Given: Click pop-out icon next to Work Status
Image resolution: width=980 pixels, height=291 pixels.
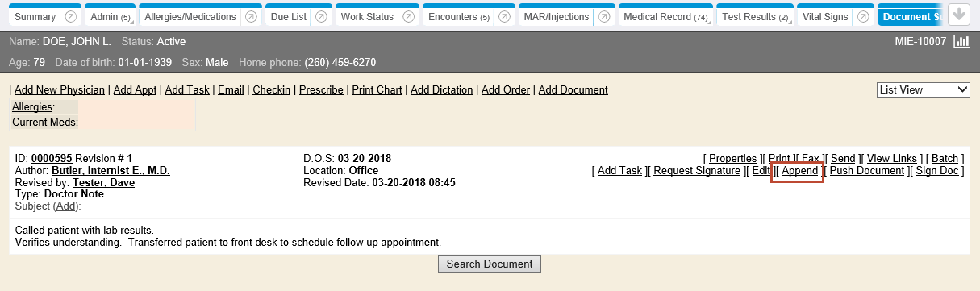Looking at the screenshot, I should coord(409,17).
